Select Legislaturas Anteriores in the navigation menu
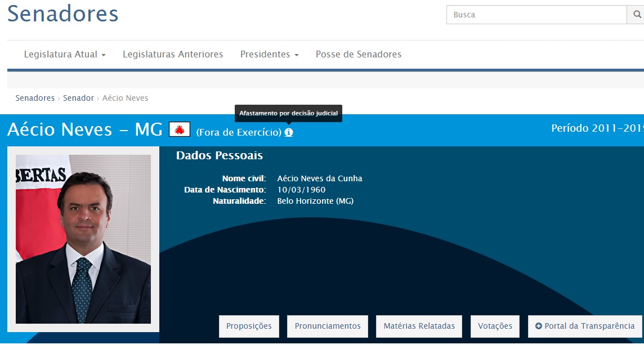The width and height of the screenshot is (644, 349). coord(172,54)
